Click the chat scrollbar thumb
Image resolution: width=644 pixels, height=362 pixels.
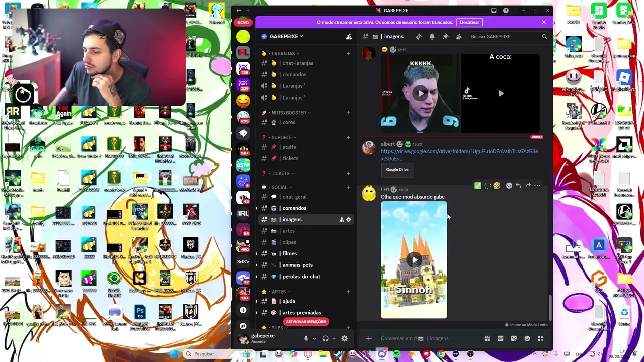coord(550,307)
